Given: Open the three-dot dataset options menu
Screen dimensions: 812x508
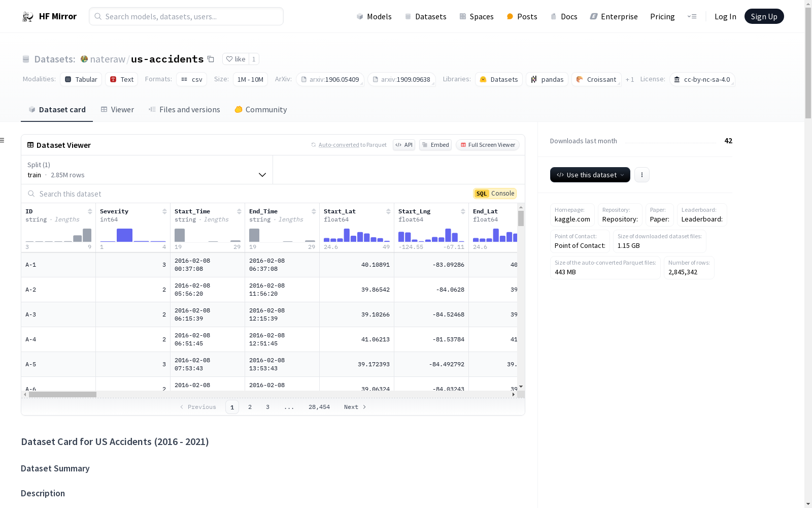Looking at the screenshot, I should pyautogui.click(x=642, y=175).
